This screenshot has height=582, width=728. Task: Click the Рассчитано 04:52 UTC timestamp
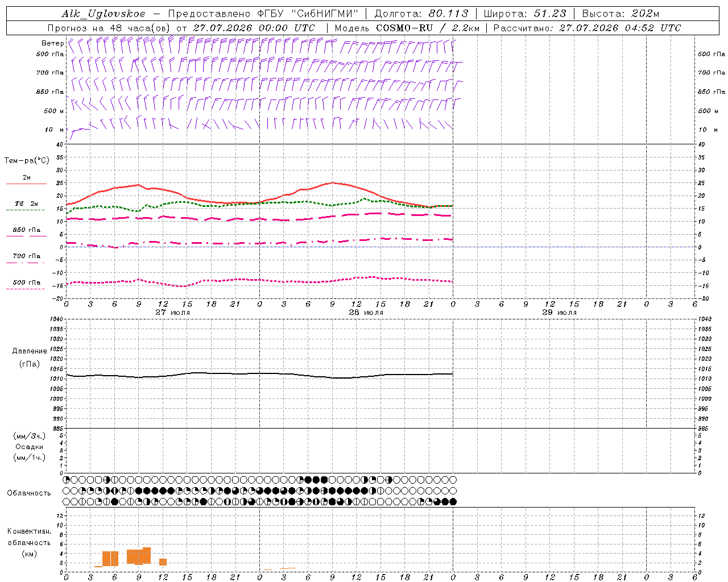tap(586, 28)
